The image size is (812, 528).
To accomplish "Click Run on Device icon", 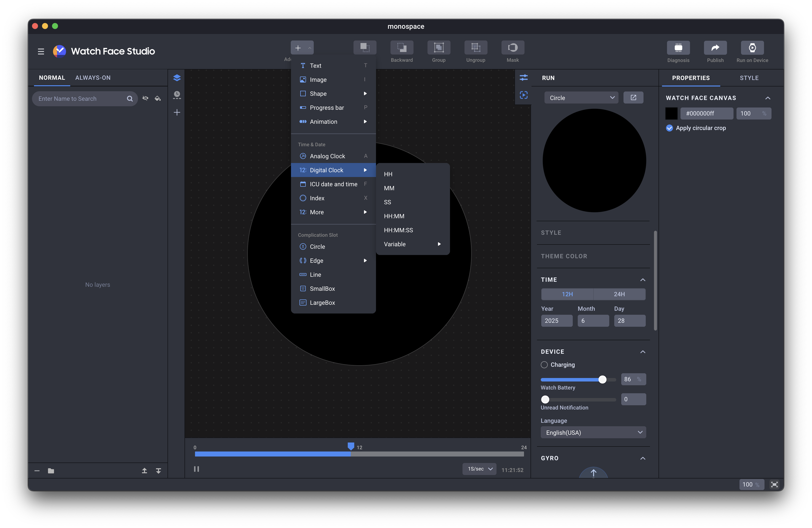I will 752,48.
